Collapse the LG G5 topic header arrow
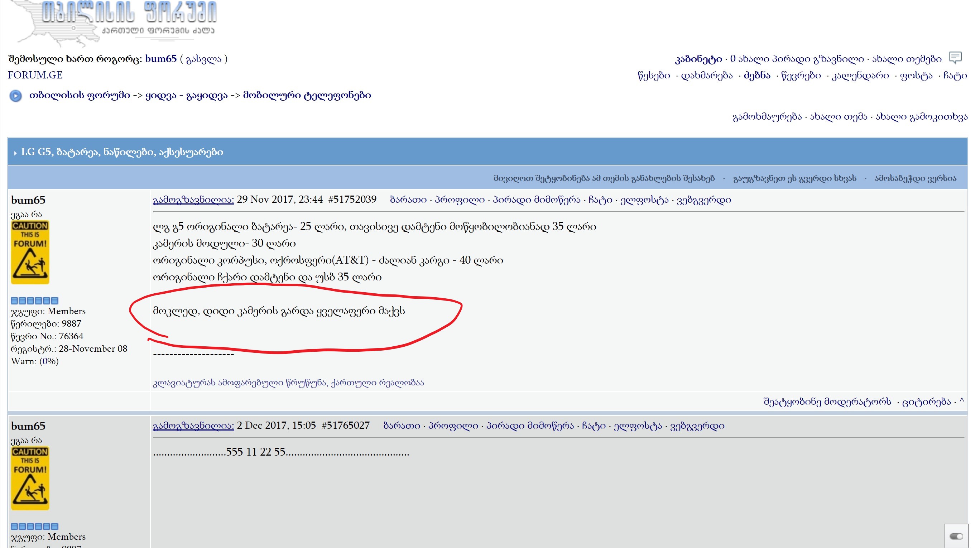 (15, 153)
